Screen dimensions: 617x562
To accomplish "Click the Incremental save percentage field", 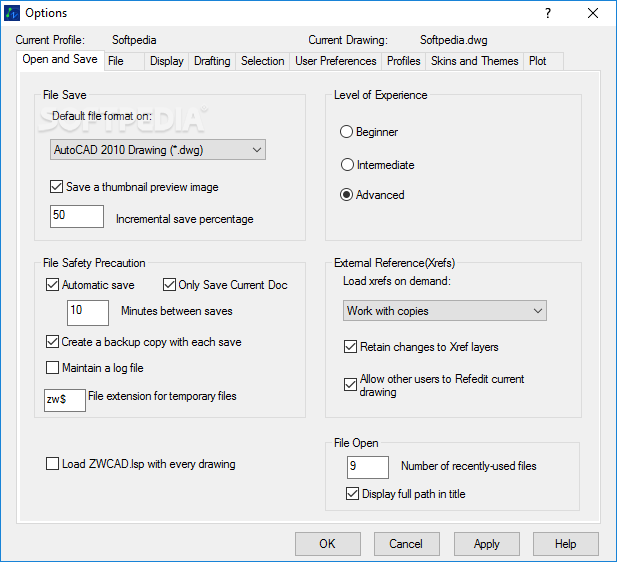I will point(77,216).
